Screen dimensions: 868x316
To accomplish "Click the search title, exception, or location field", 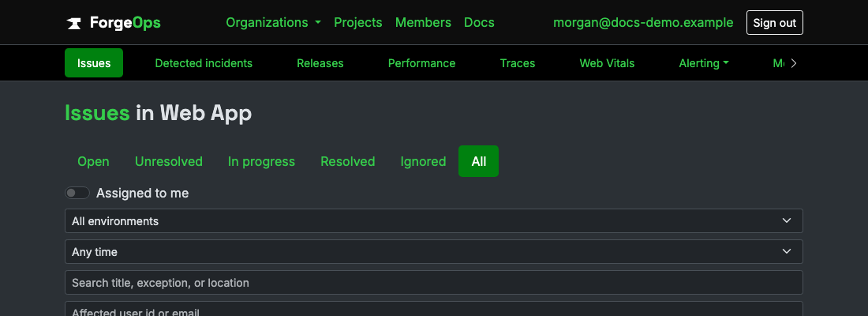I will point(433,283).
